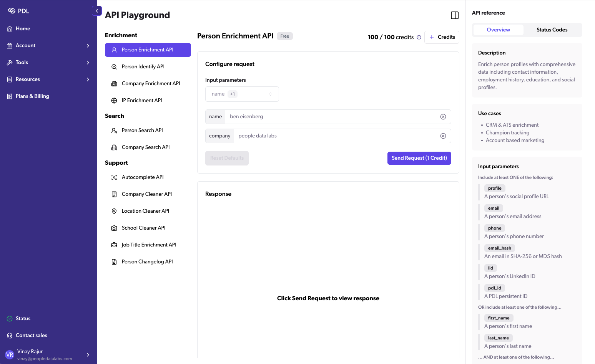Switch to the Status Codes tab
This screenshot has height=364, width=595.
(x=552, y=30)
